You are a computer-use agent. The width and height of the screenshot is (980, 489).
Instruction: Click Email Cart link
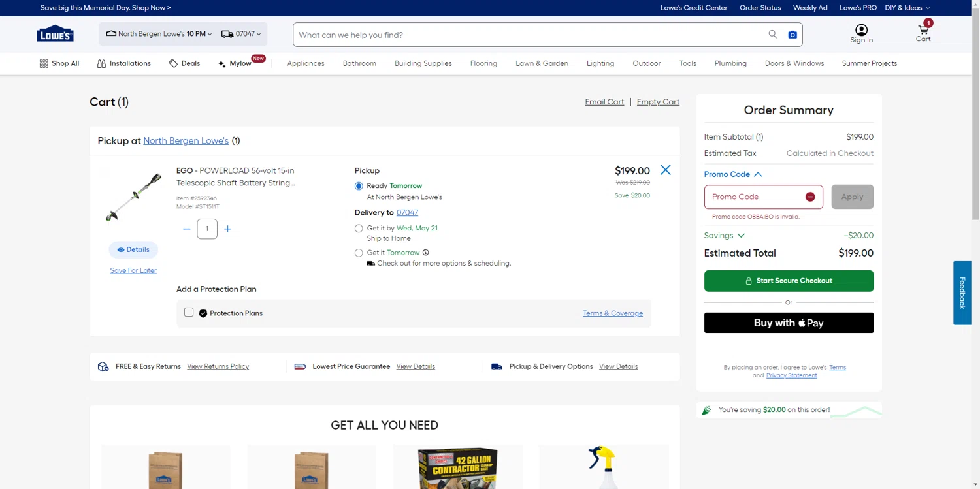coord(604,102)
